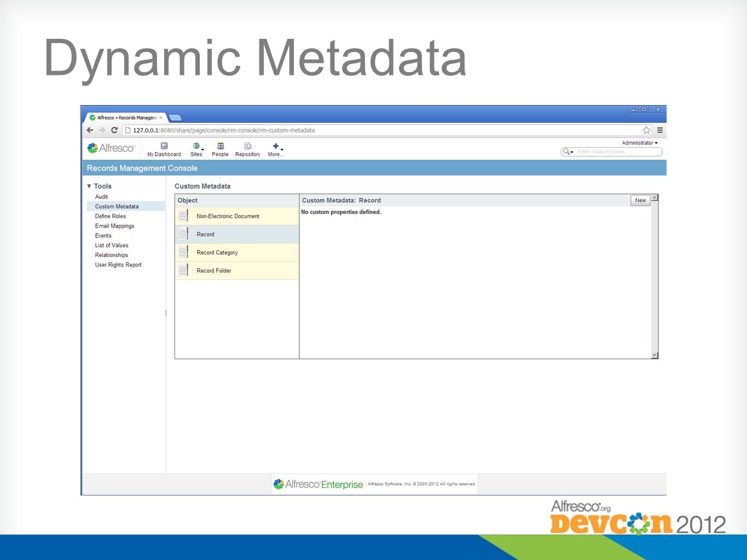
Task: Click the Record Folder row icon
Action: 183,270
